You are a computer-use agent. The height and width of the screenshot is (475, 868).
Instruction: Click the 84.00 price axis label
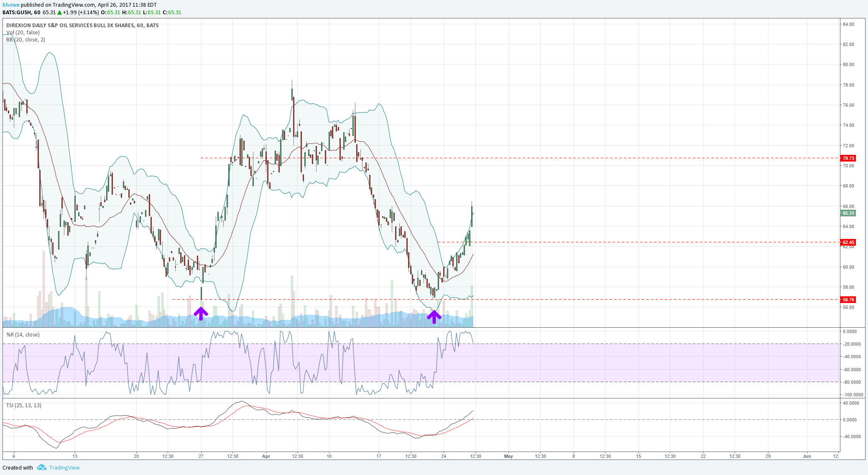click(x=849, y=24)
